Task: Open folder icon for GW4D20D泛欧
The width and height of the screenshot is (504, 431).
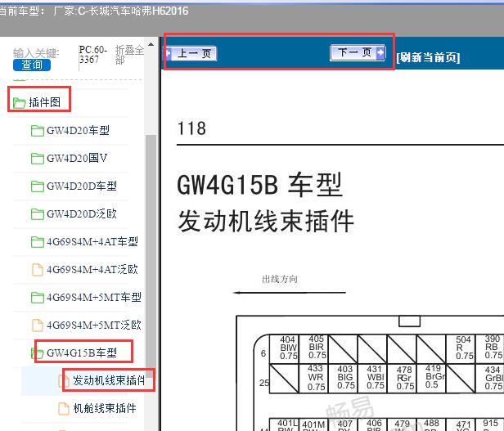Action: [x=38, y=214]
